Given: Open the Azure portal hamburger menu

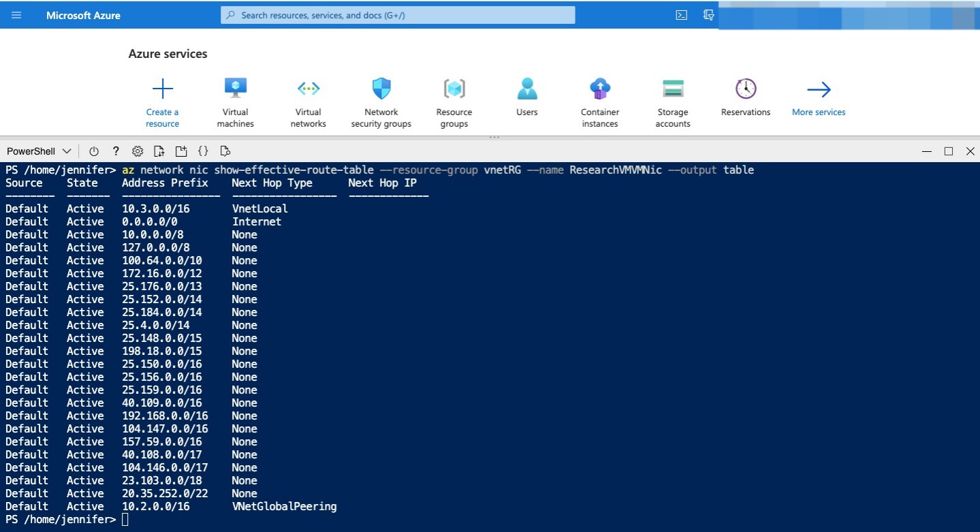Looking at the screenshot, I should tap(16, 15).
